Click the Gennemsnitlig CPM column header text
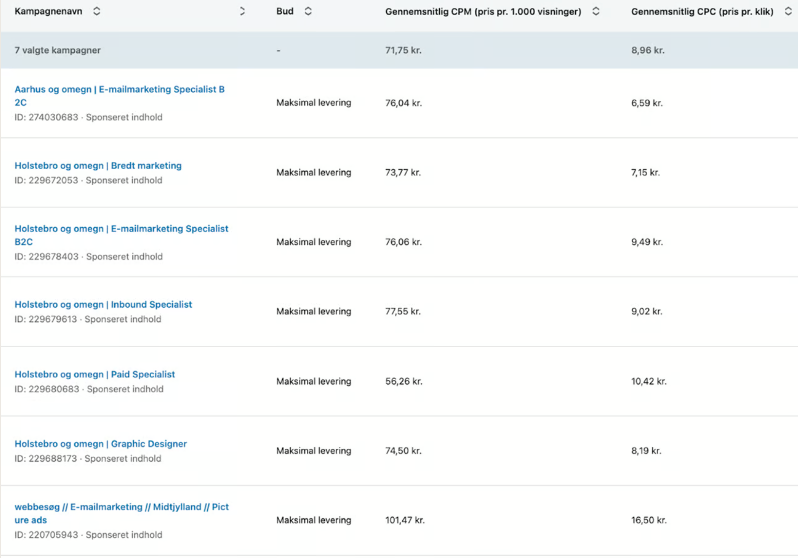 [483, 12]
